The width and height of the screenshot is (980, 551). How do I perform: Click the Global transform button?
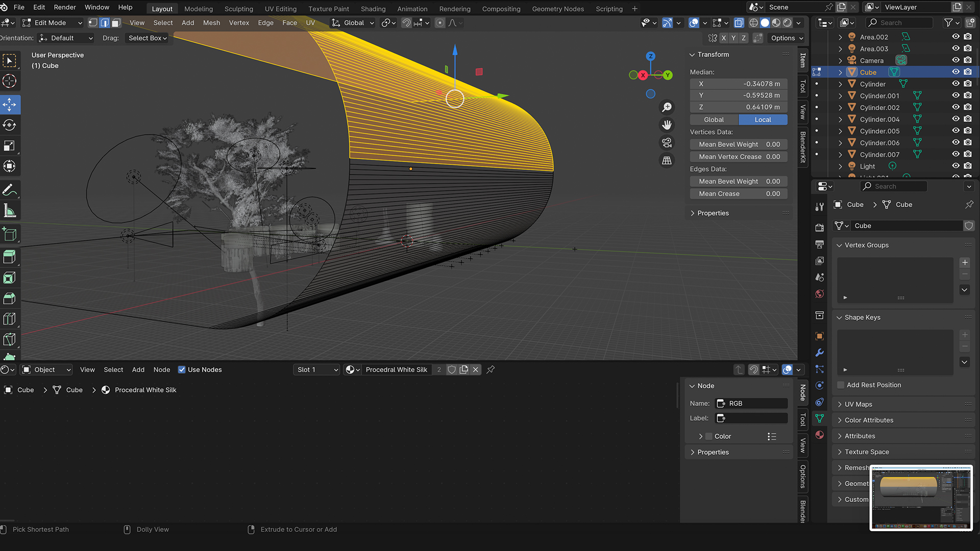click(x=714, y=119)
